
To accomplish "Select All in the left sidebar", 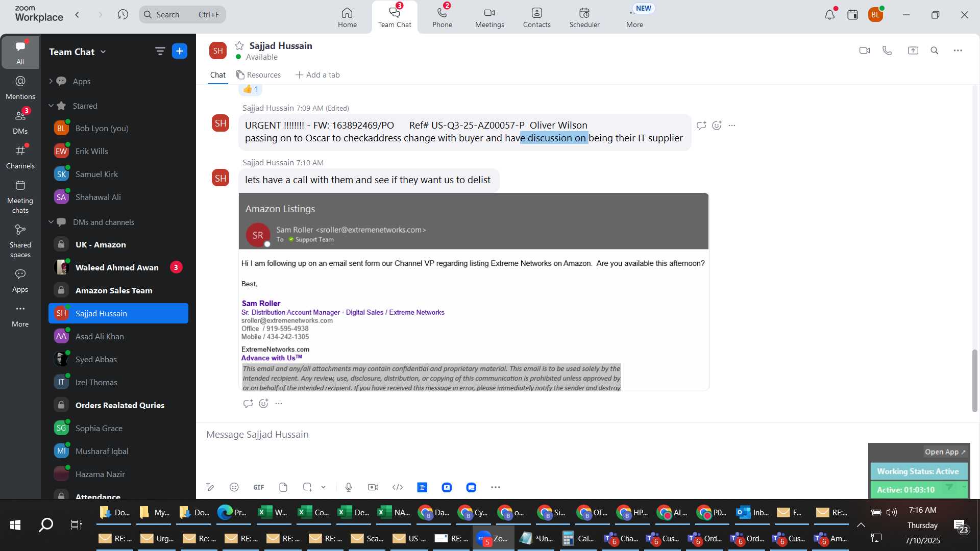I will pyautogui.click(x=20, y=52).
